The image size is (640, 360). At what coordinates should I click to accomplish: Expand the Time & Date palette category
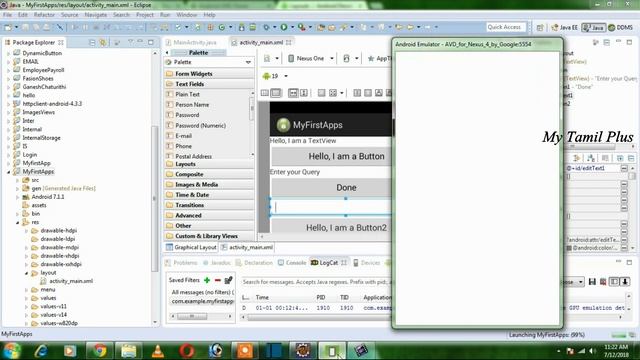[x=209, y=195]
